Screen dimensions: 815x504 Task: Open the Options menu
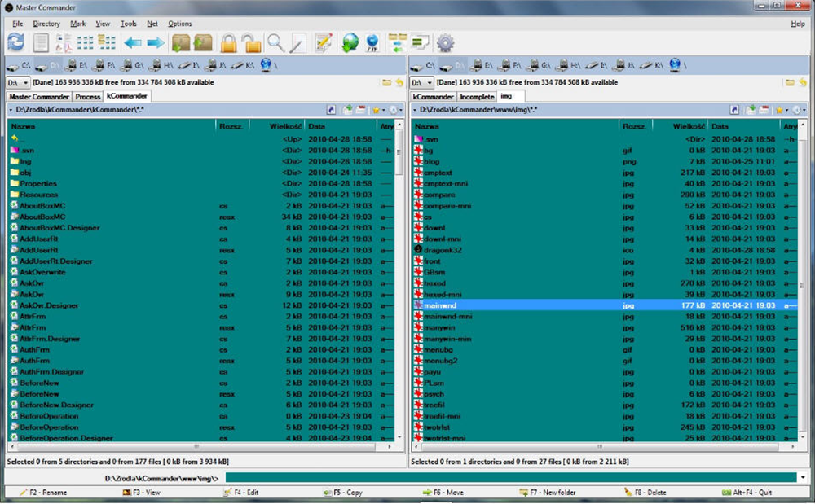(179, 24)
